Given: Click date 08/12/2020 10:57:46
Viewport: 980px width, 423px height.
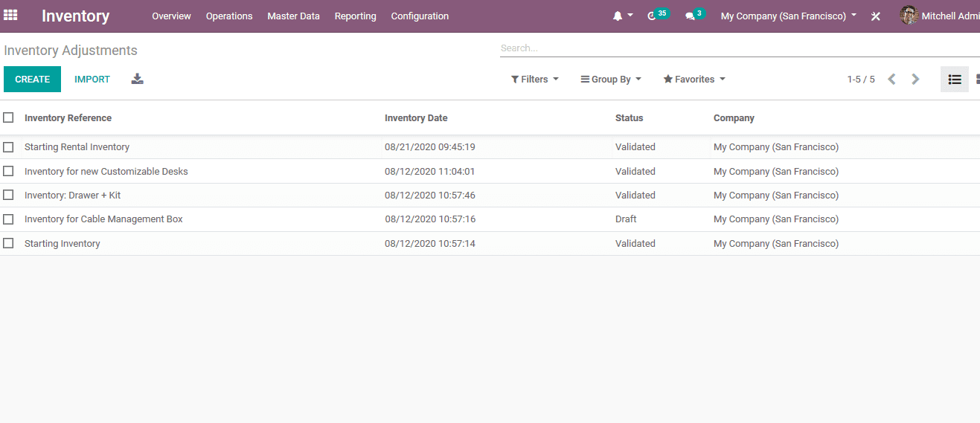Looking at the screenshot, I should [x=429, y=196].
